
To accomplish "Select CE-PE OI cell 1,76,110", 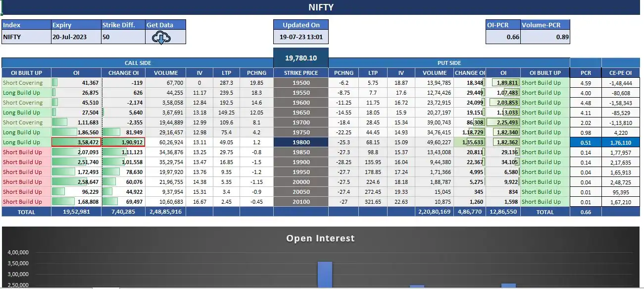I will [620, 142].
